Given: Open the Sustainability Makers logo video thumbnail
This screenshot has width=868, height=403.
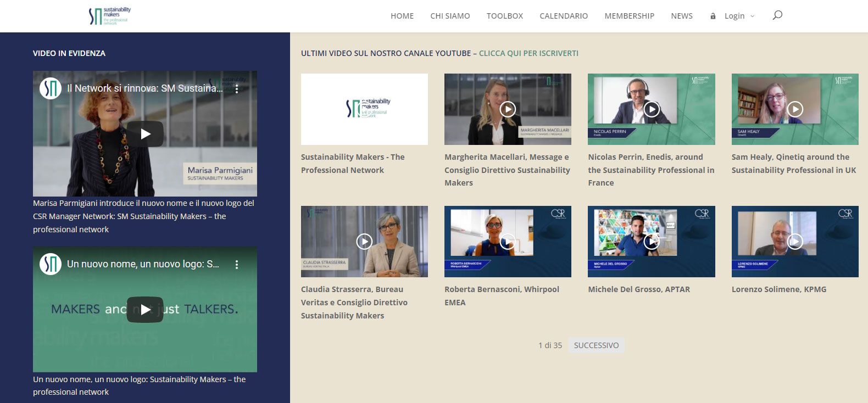Looking at the screenshot, I should coord(364,109).
